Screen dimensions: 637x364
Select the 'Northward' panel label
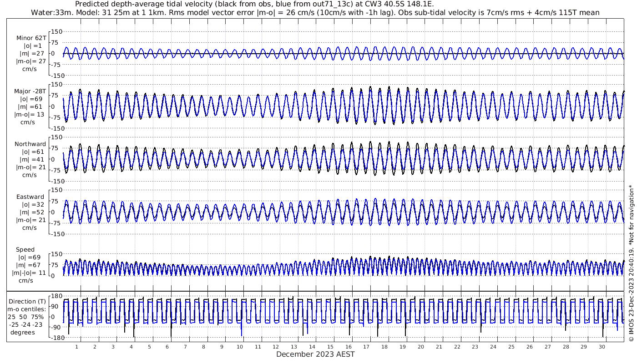coord(30,144)
